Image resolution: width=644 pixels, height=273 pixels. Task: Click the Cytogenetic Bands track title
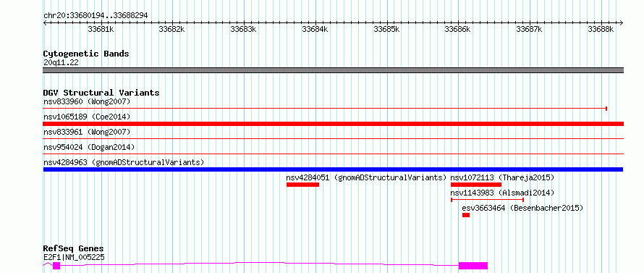(x=86, y=54)
